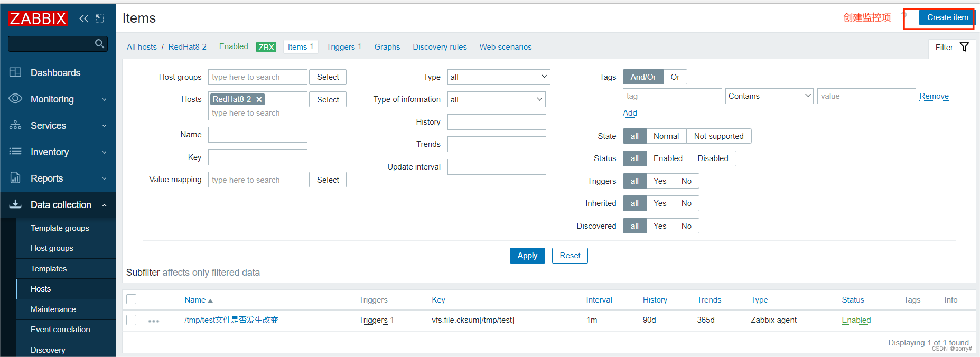
Task: Click the Filter funnel icon
Action: pos(964,47)
